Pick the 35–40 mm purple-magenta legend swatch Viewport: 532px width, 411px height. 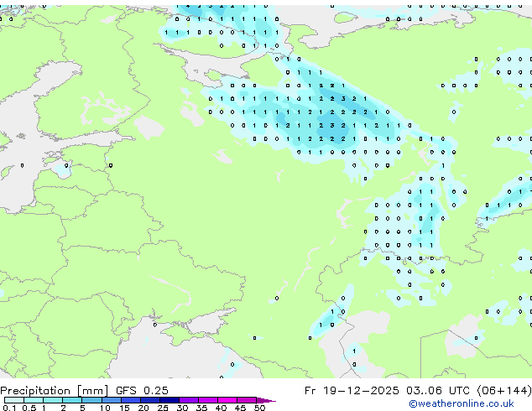(x=207, y=400)
